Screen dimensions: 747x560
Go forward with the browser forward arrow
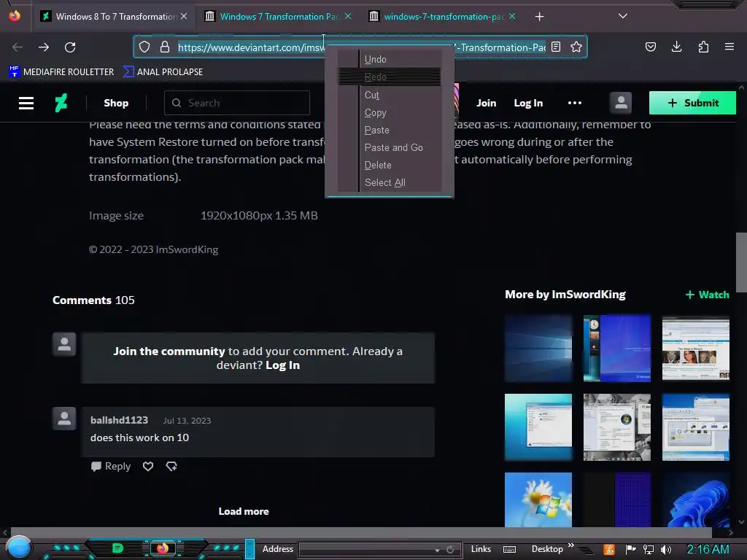point(44,47)
